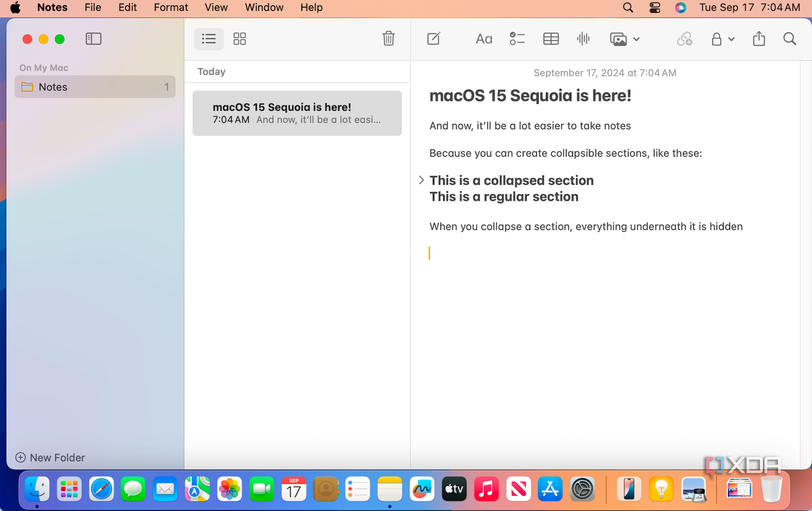This screenshot has width=812, height=511.
Task: Insert a checklist into the note
Action: tap(517, 39)
